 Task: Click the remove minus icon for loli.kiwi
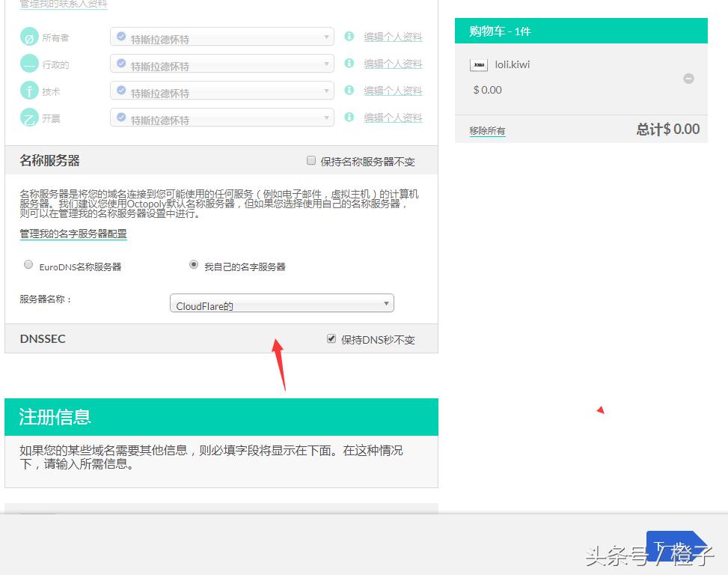click(x=688, y=77)
